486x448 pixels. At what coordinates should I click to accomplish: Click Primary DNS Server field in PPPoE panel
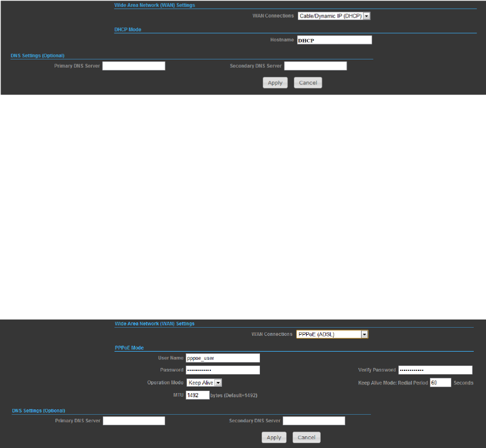click(x=134, y=421)
